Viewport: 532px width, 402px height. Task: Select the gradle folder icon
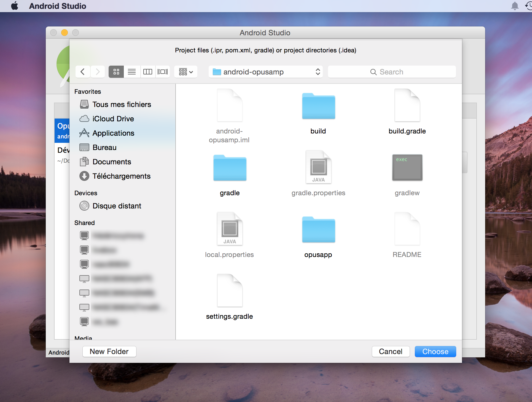230,168
